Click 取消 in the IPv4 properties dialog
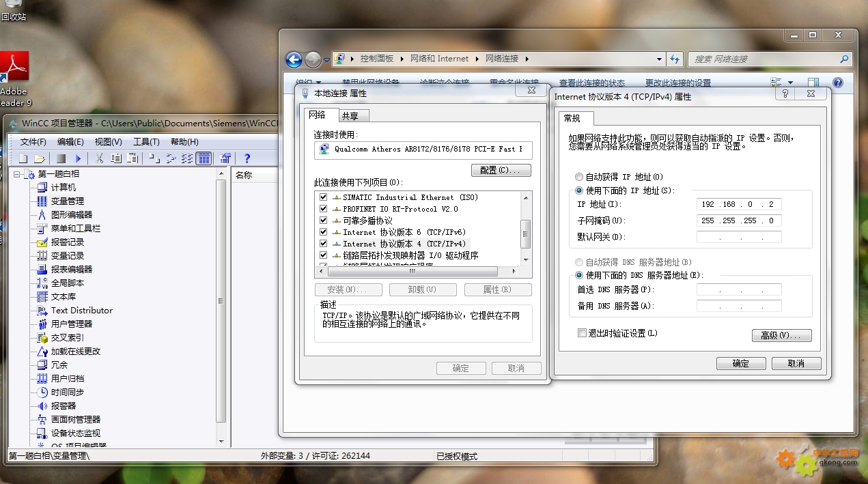 [796, 363]
